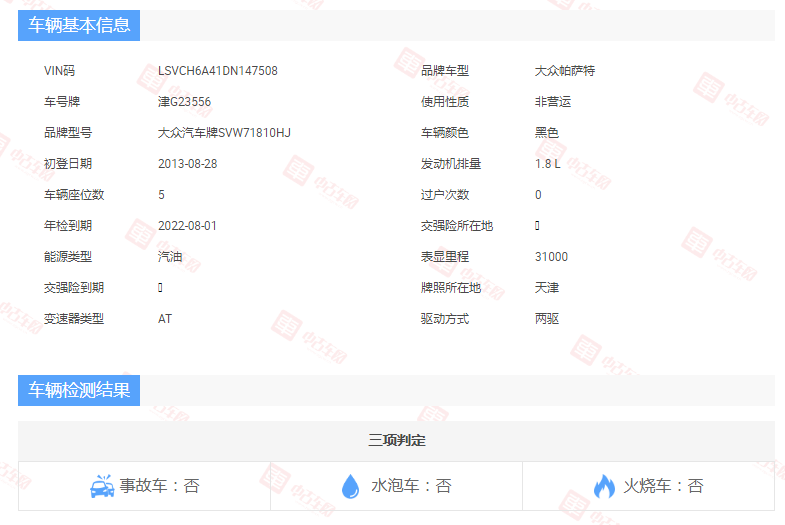785x525 pixels.
Task: Select the 车辆检测结果 section header
Action: [x=79, y=390]
